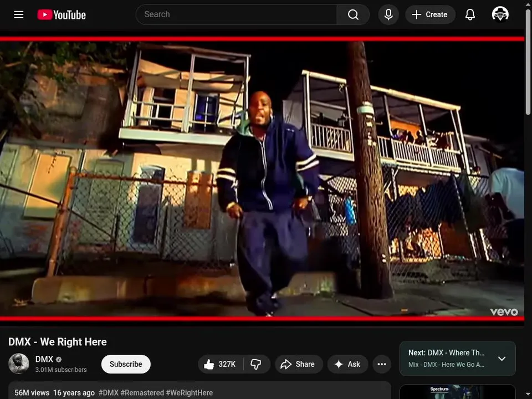Expand the Next up mix panel

pos(502,359)
